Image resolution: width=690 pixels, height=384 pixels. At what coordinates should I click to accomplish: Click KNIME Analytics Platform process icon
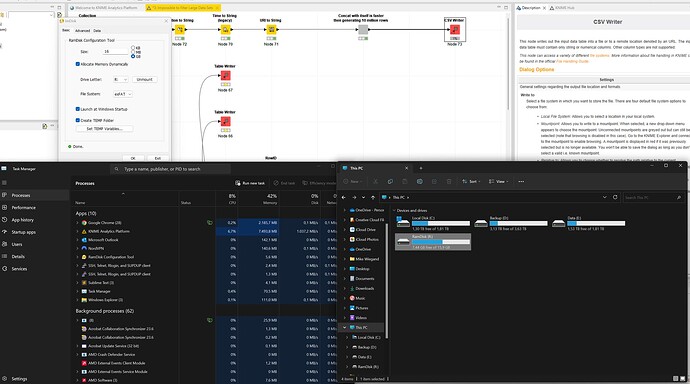pos(84,231)
